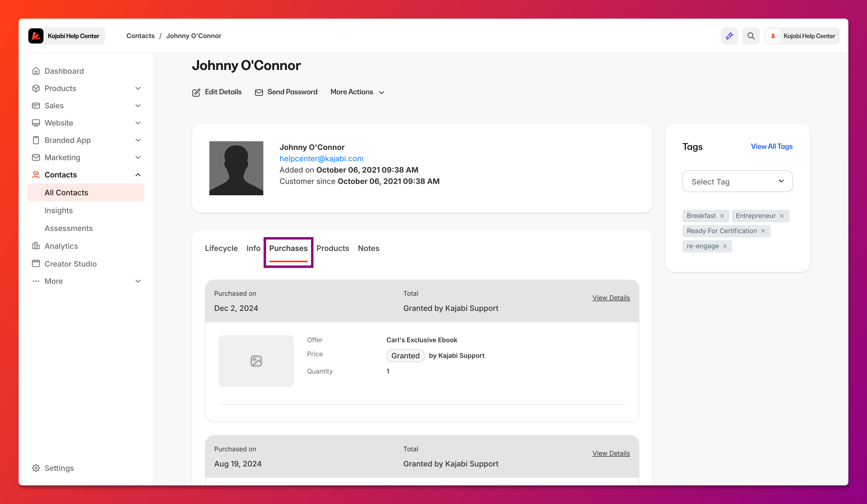Screen dimensions: 867x504
Task: Collapse the Contacts sidebar section
Action: [x=138, y=175]
